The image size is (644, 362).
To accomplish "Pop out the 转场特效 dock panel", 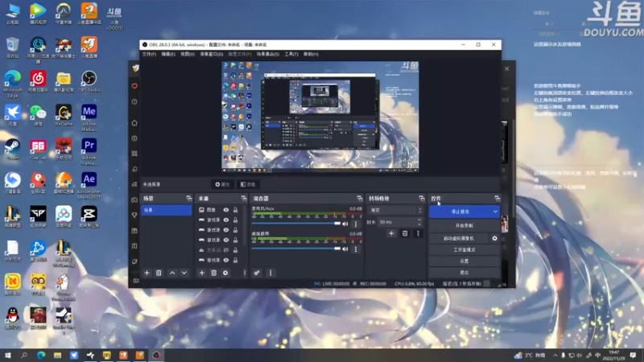I will [421, 198].
